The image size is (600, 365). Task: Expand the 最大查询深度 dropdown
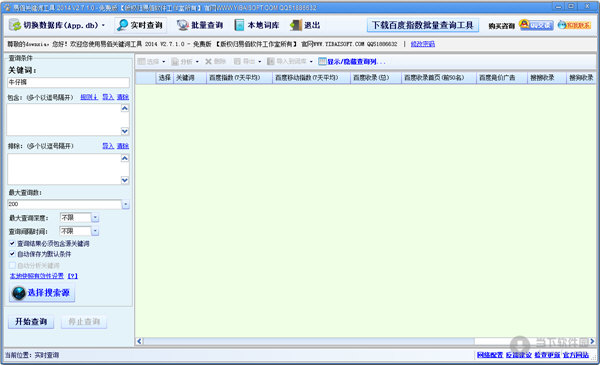pos(95,218)
